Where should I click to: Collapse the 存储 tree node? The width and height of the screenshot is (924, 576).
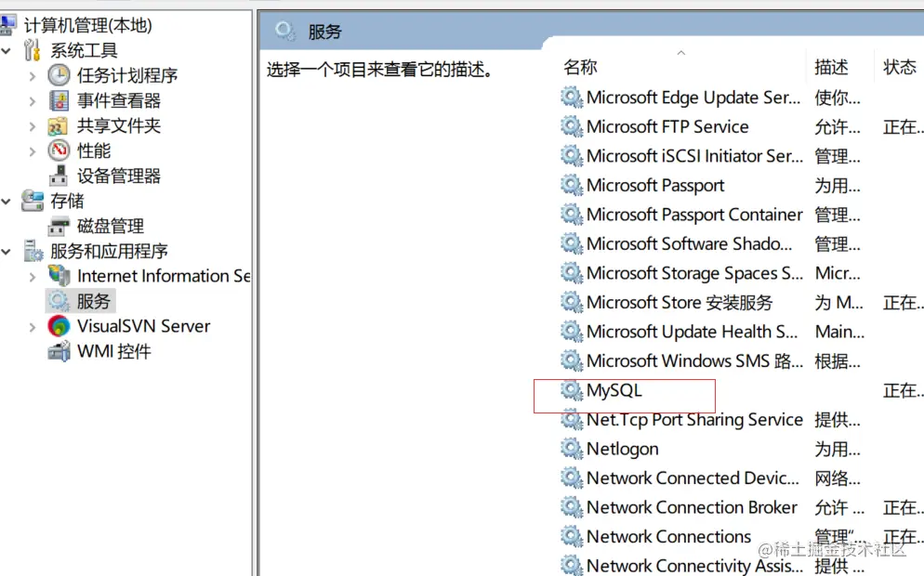[x=7, y=202]
